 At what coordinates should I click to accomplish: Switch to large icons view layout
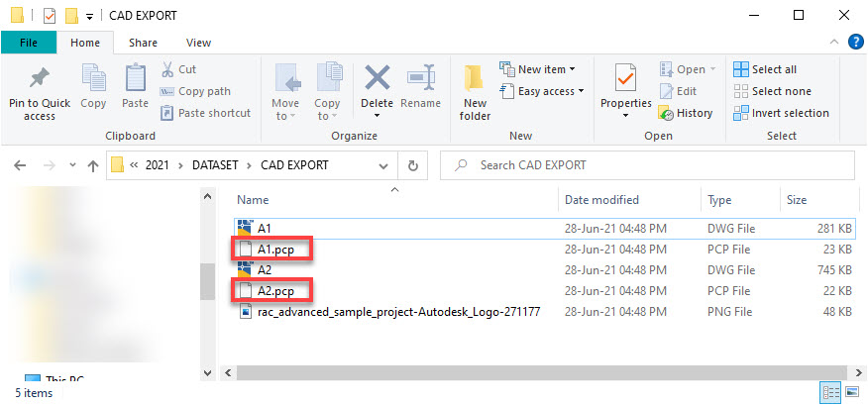(852, 392)
